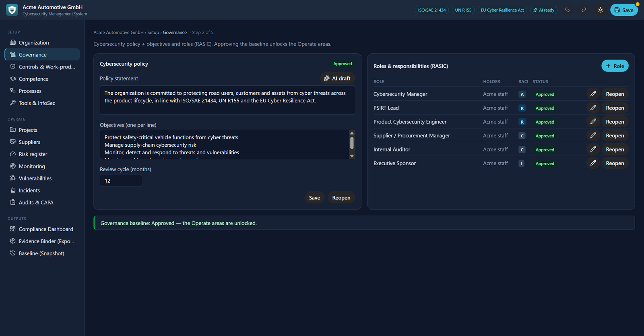
Task: Edit Supplier / Procurement Manager pencil icon
Action: pyautogui.click(x=593, y=135)
